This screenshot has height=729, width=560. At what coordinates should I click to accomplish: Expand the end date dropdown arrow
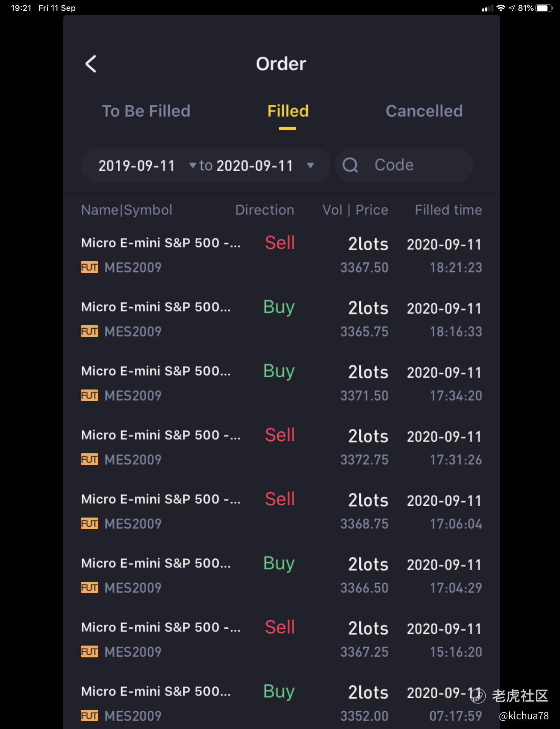[x=310, y=166]
